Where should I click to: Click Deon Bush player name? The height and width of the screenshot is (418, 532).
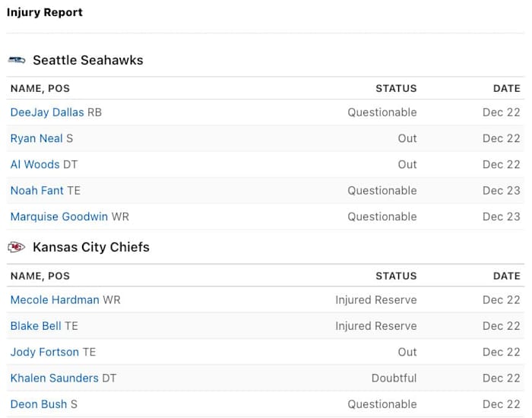pos(39,404)
